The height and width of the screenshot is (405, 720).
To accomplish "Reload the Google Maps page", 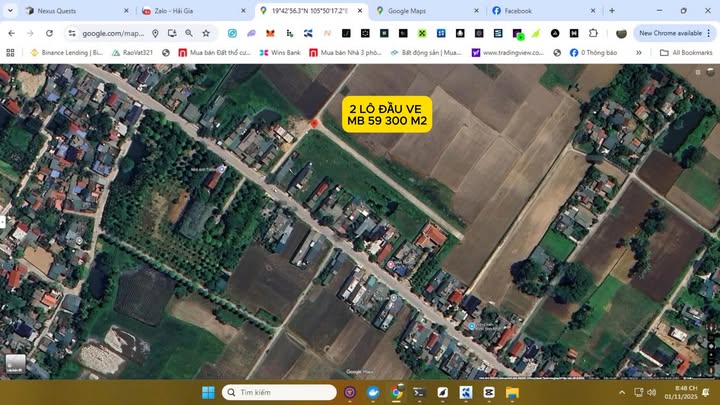I will click(49, 33).
